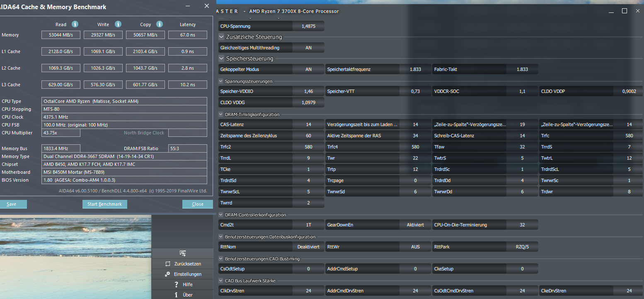Screen dimensions: 644x299
Task: Collapse the Spannungssteuerungen subsection
Action: click(221, 81)
